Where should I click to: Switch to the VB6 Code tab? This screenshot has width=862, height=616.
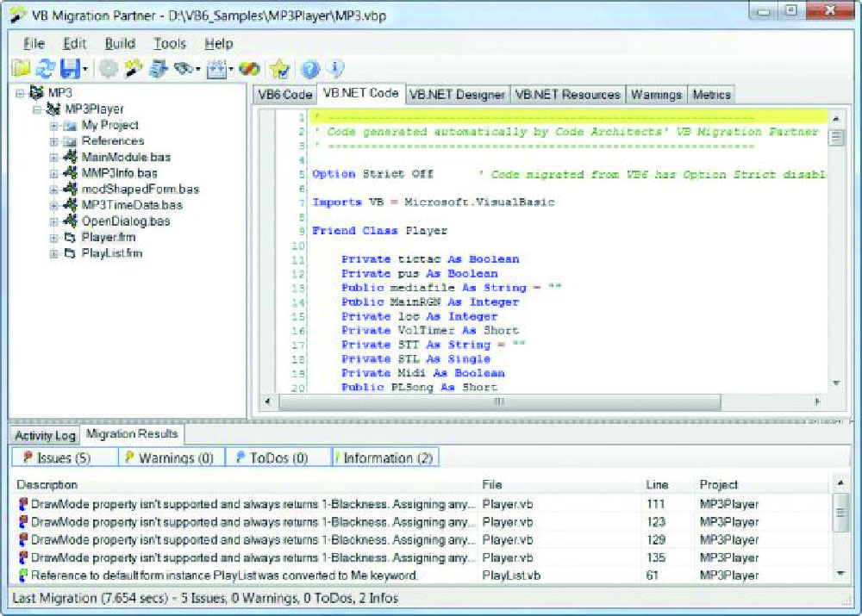point(284,95)
